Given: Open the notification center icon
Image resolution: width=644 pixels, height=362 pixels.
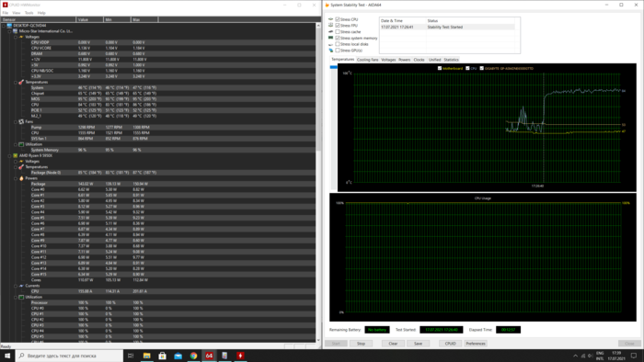Looking at the screenshot, I should [634, 356].
